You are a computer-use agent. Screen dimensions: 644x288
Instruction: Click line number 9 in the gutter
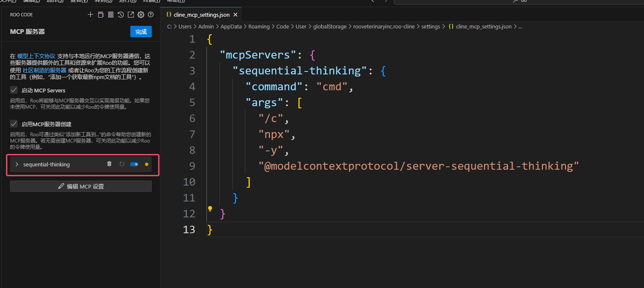[192, 166]
